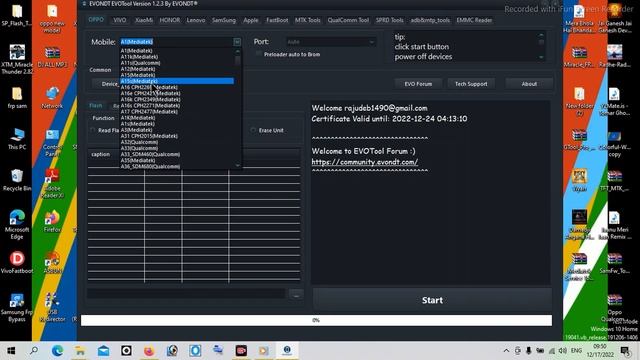Show hidden system tray icons chevron
Screen dimensions: 640x360
(x=506, y=351)
